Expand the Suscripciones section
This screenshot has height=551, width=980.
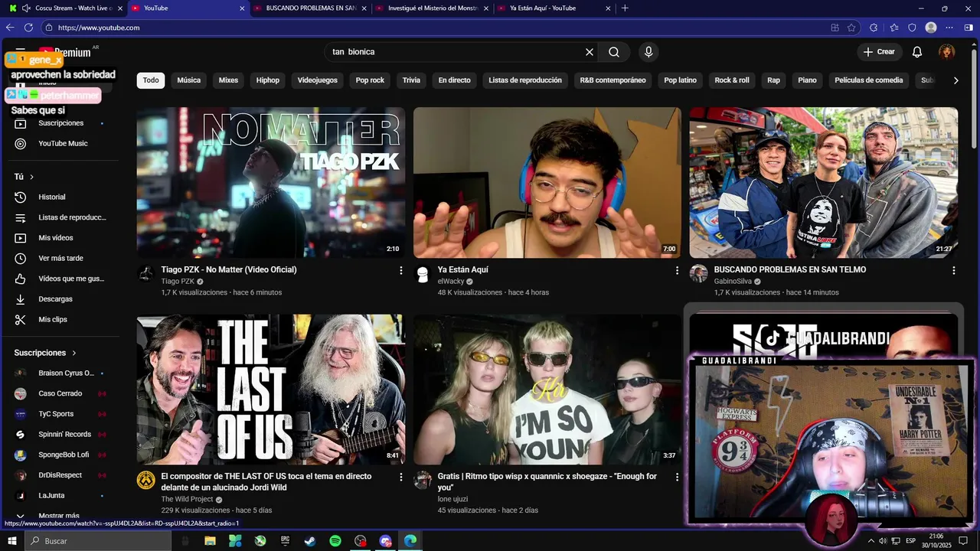point(45,353)
